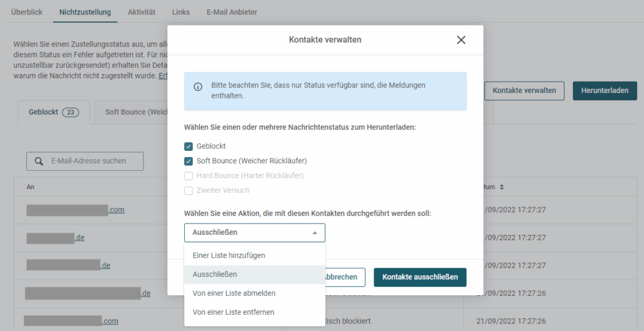Click the magnifier icon in the search box
This screenshot has width=644, height=331.
coord(38,161)
